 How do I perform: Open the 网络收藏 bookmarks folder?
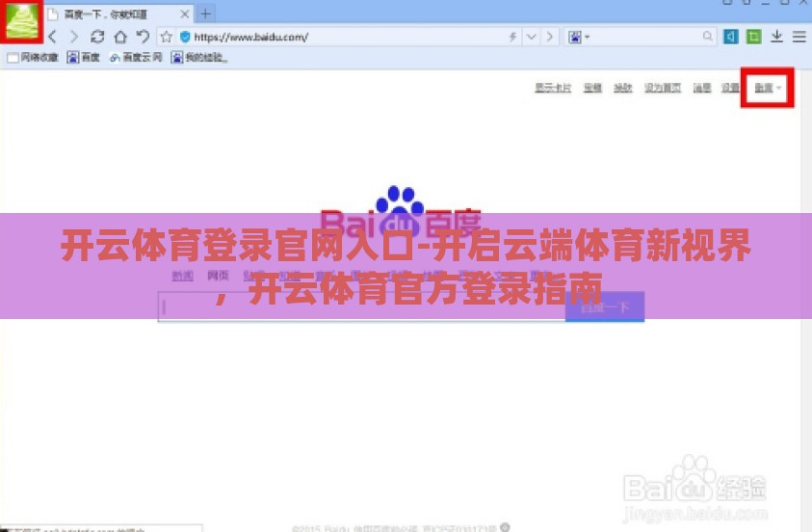tap(33, 58)
